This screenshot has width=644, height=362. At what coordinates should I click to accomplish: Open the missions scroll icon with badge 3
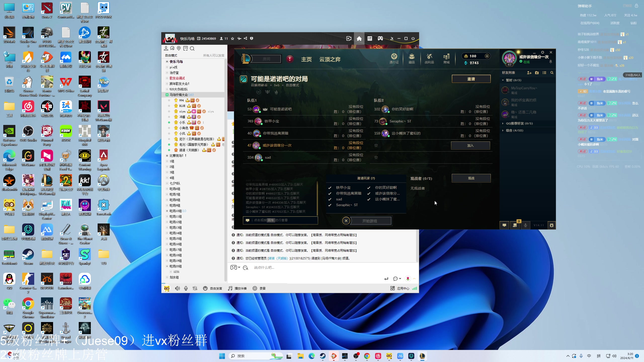click(x=515, y=225)
